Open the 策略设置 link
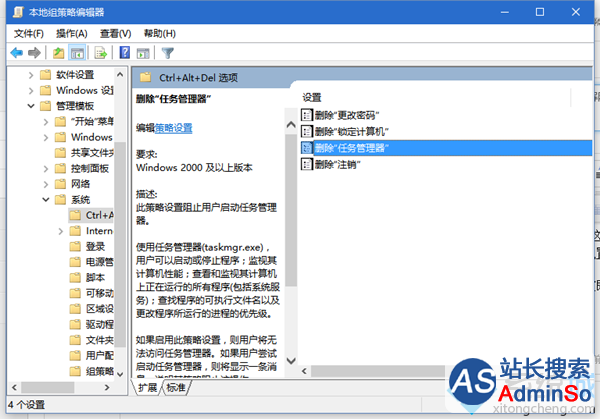Screen dimensions: 600x419 click(x=173, y=128)
